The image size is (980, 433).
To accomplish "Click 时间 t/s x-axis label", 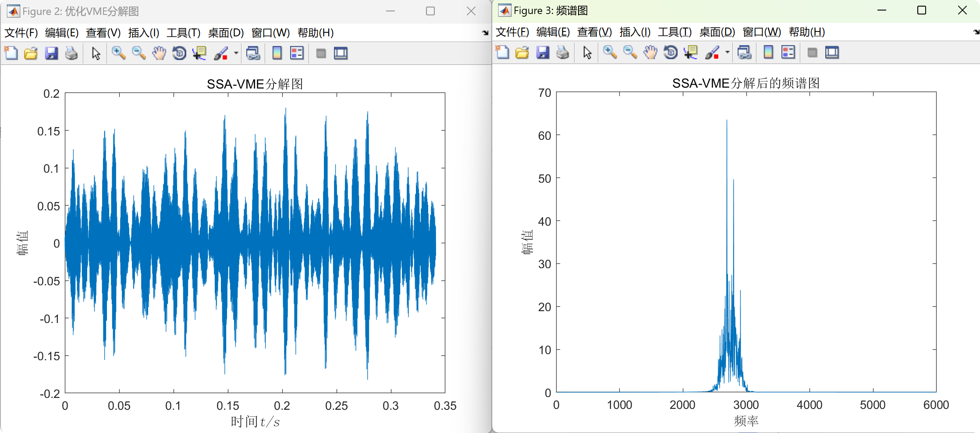I will pos(255,422).
